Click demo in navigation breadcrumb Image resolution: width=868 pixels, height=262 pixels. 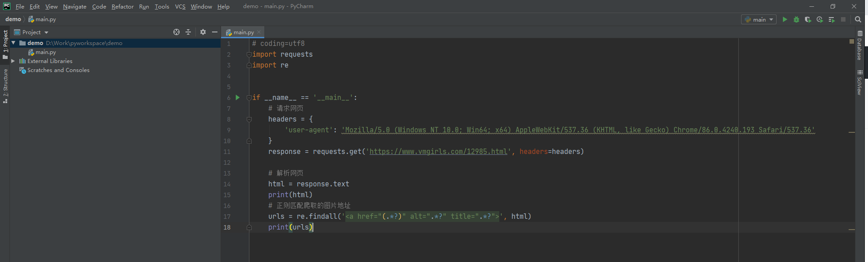click(13, 19)
